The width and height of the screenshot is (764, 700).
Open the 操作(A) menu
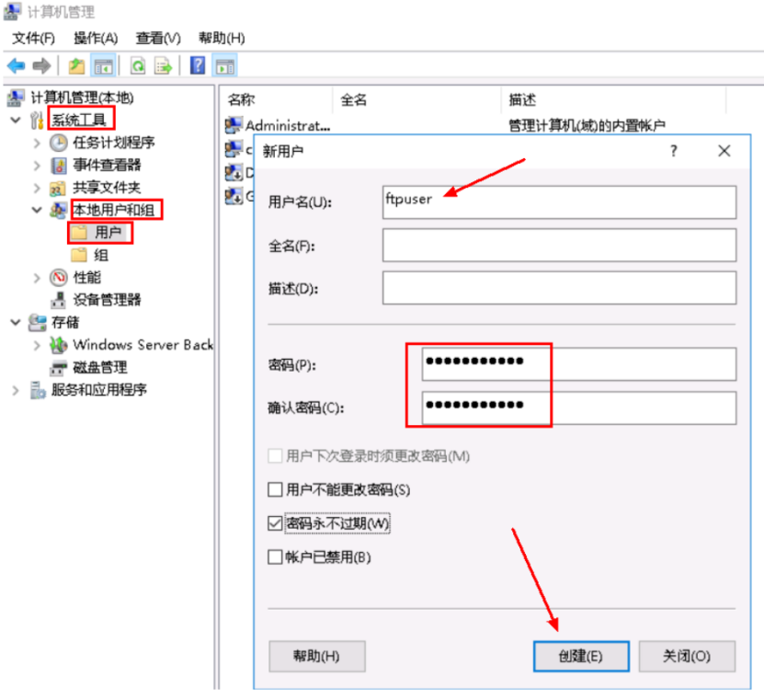(96, 38)
